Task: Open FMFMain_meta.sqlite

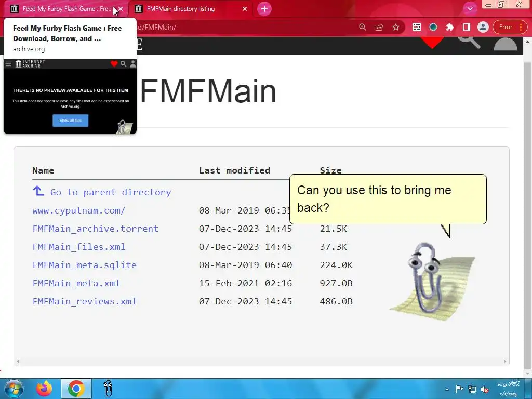Action: (x=85, y=265)
